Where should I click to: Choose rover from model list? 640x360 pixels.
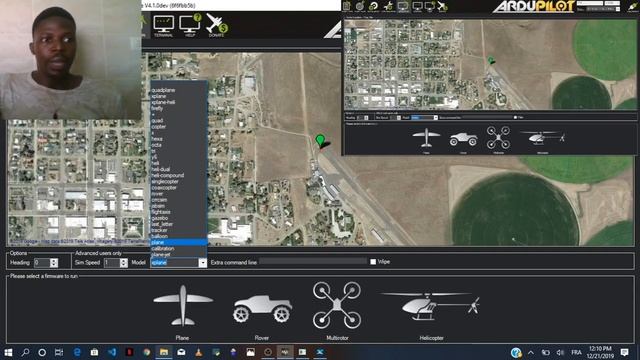pyautogui.click(x=157, y=194)
